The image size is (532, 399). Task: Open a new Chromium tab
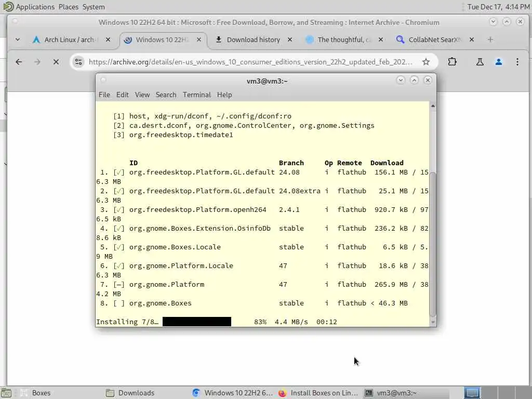[x=490, y=39]
